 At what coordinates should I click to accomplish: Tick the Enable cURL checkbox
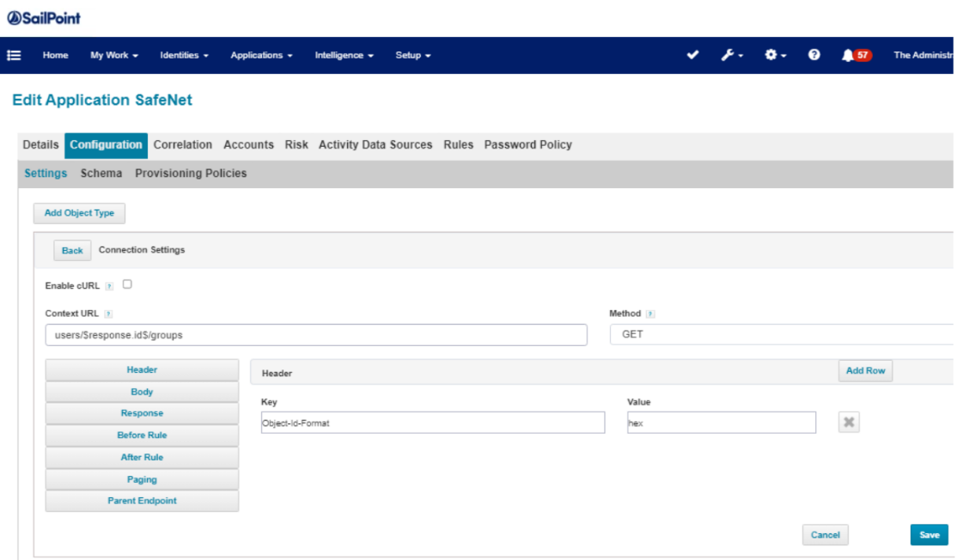pyautogui.click(x=127, y=284)
